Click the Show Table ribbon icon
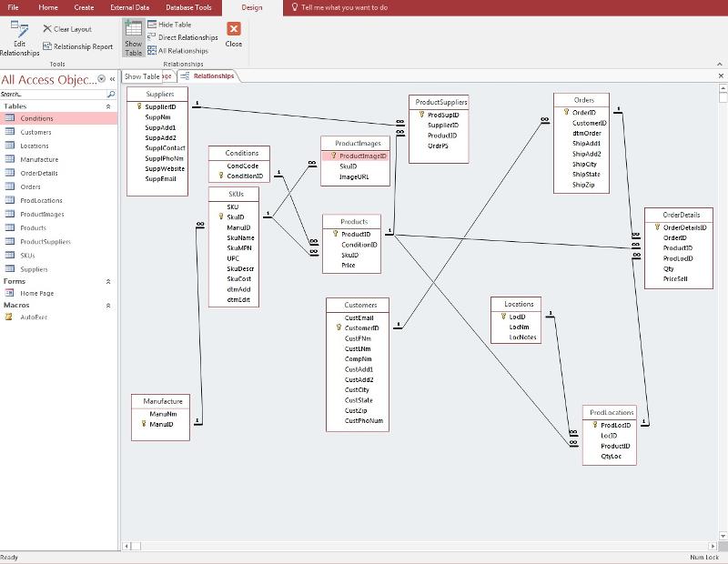The height and width of the screenshot is (564, 728). pyautogui.click(x=134, y=29)
